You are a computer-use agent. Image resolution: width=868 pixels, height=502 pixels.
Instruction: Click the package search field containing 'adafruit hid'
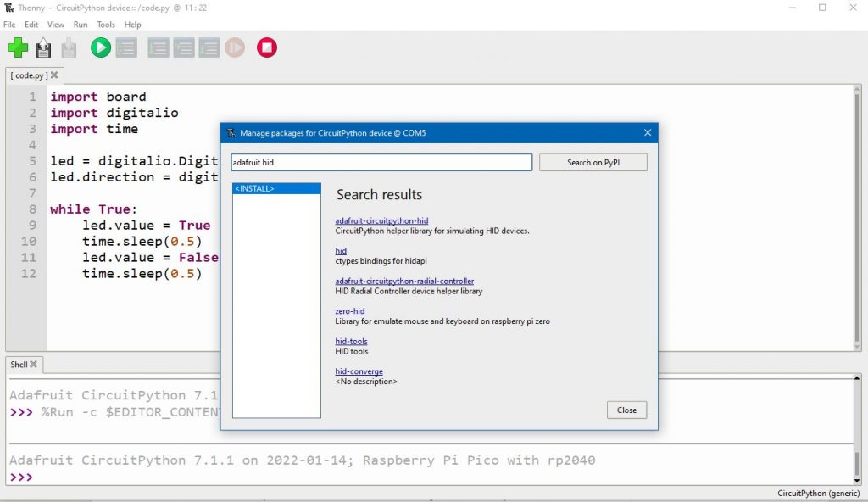tap(381, 162)
